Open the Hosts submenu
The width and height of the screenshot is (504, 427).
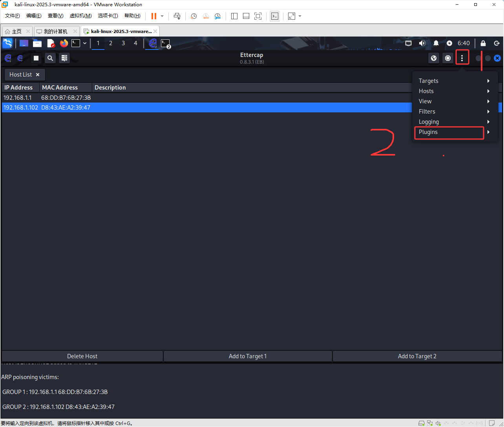pyautogui.click(x=455, y=91)
